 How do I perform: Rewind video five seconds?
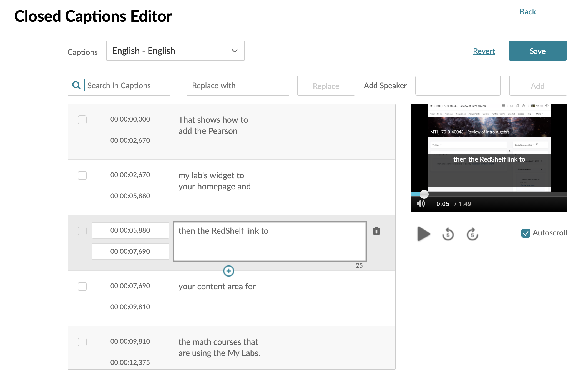(x=448, y=234)
